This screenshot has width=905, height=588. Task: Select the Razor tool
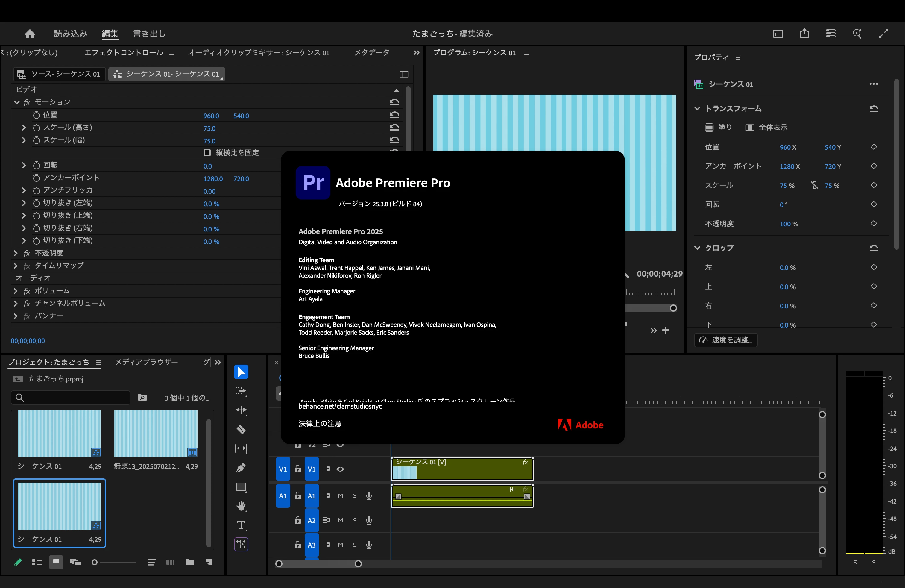(241, 430)
